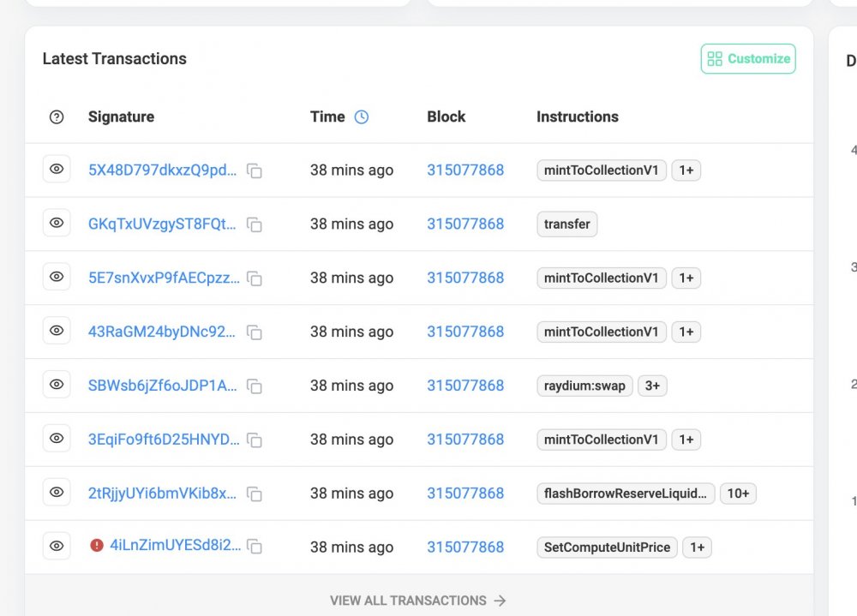The image size is (857, 616).
Task: Copy signature SBWsb6jZf6oJDP1A
Action: click(x=255, y=386)
